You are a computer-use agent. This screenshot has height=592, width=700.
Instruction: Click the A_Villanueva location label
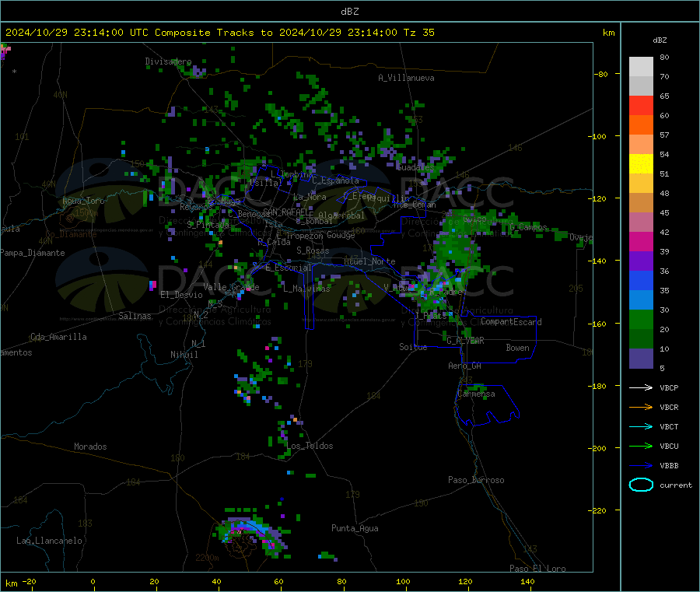(406, 78)
